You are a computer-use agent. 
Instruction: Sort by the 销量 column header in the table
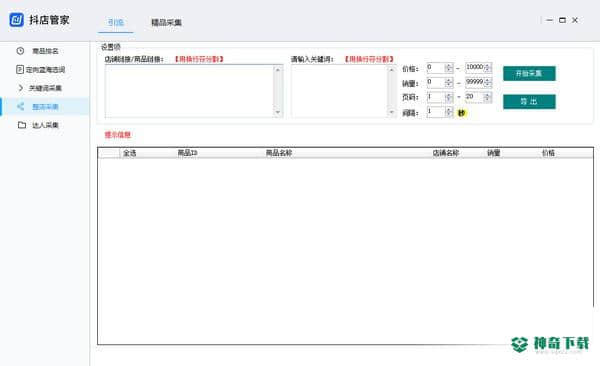coord(494,153)
